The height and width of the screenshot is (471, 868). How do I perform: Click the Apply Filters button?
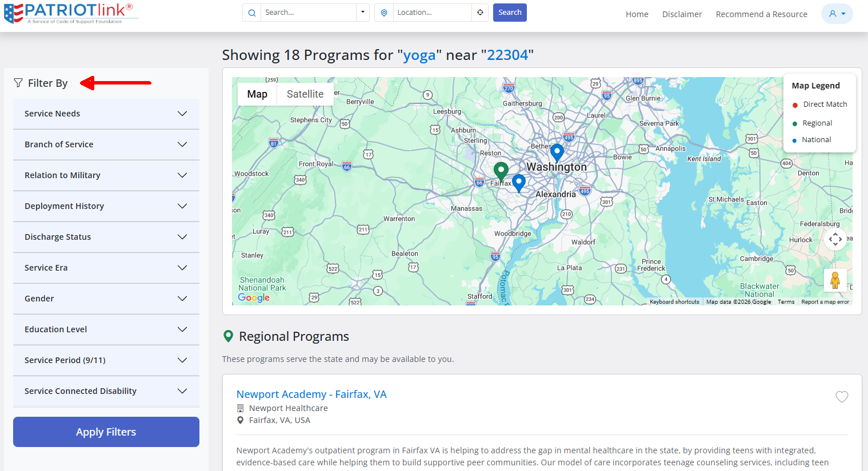coord(106,432)
